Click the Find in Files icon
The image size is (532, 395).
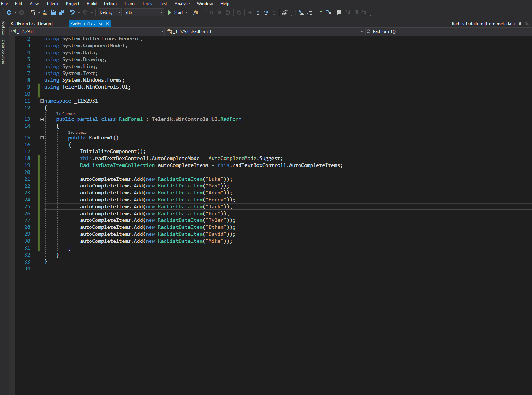195,12
